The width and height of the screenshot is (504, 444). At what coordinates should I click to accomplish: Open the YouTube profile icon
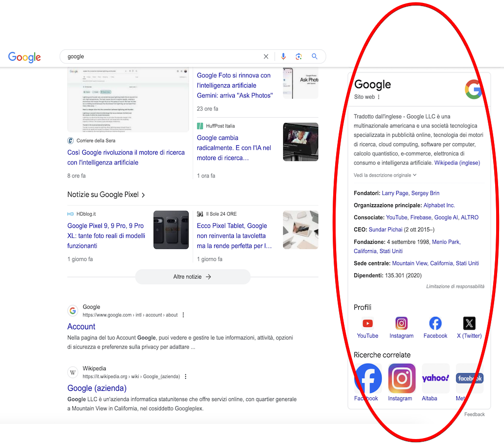pos(367,323)
